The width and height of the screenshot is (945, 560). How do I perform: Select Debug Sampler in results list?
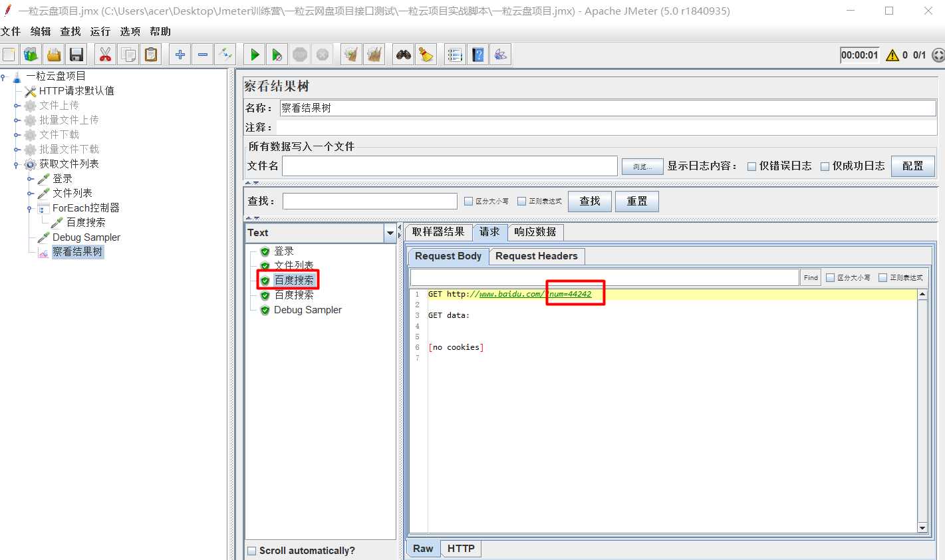308,310
